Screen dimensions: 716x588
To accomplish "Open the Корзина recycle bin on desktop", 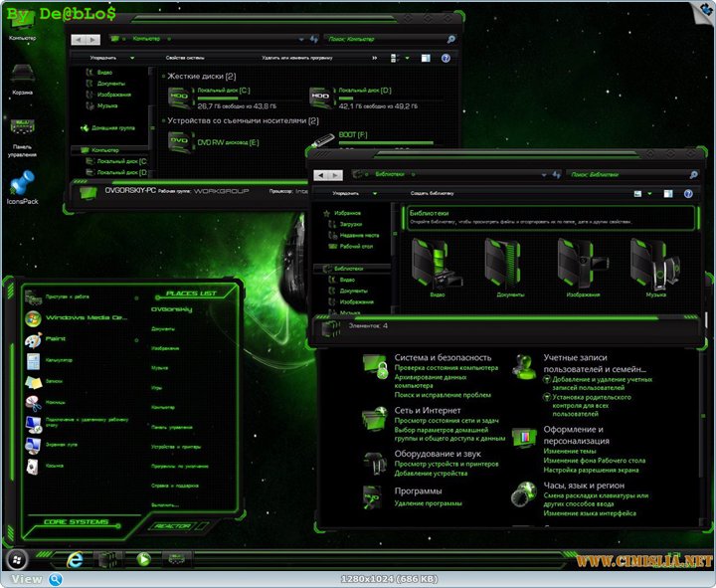I will 22,74.
